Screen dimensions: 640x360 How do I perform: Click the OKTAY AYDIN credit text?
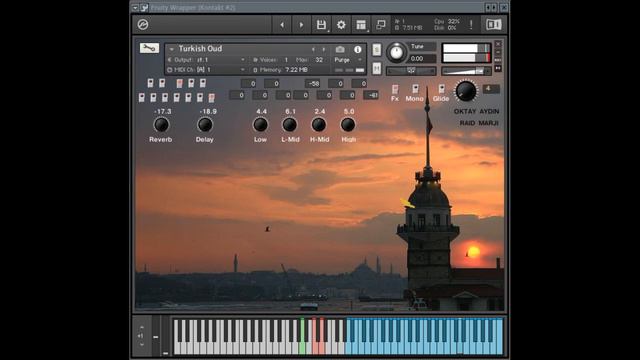pos(476,111)
